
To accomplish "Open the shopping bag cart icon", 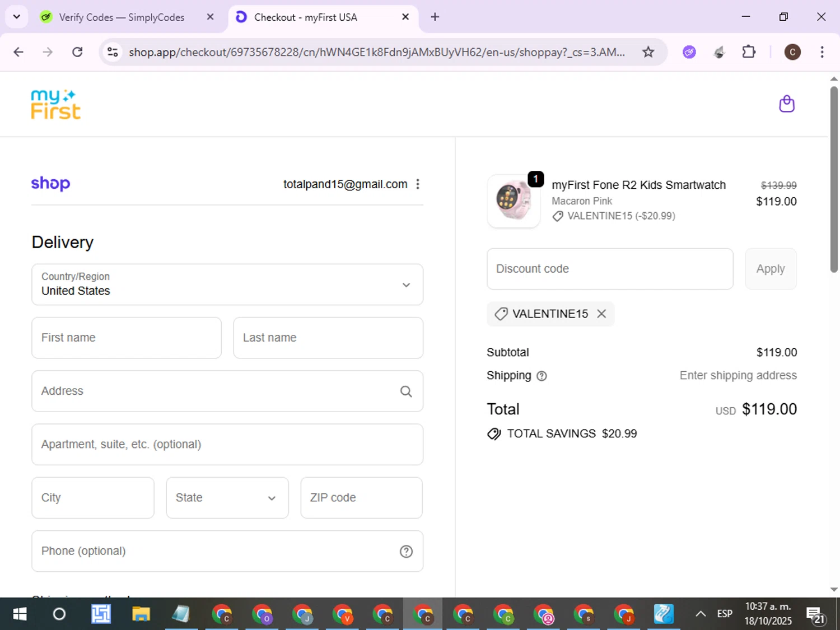I will 787,104.
